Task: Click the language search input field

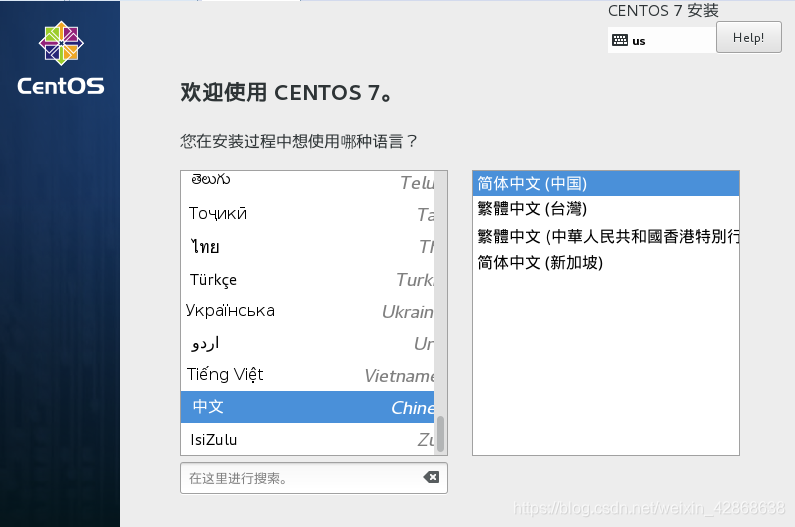Action: [x=313, y=478]
